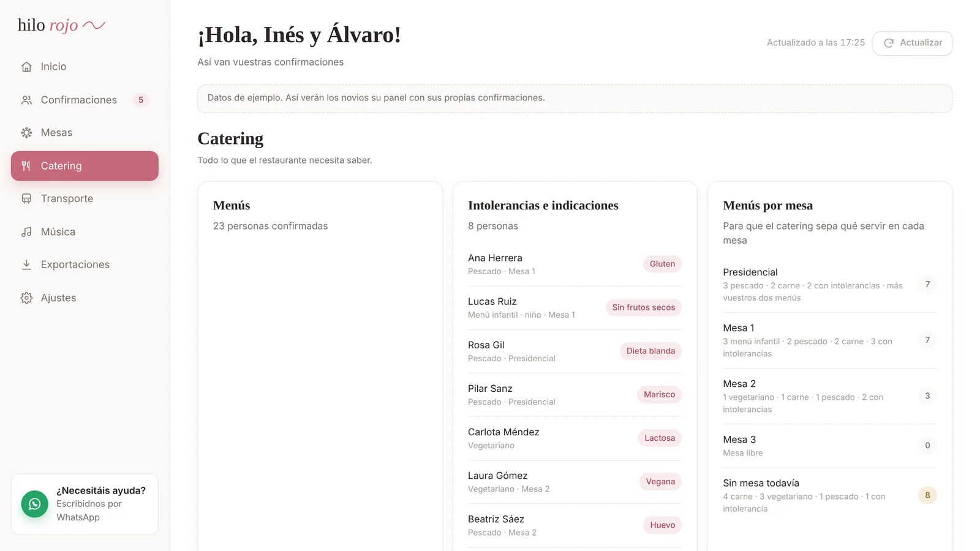The image size is (980, 551).
Task: Click the Presidencial table row title
Action: [750, 272]
